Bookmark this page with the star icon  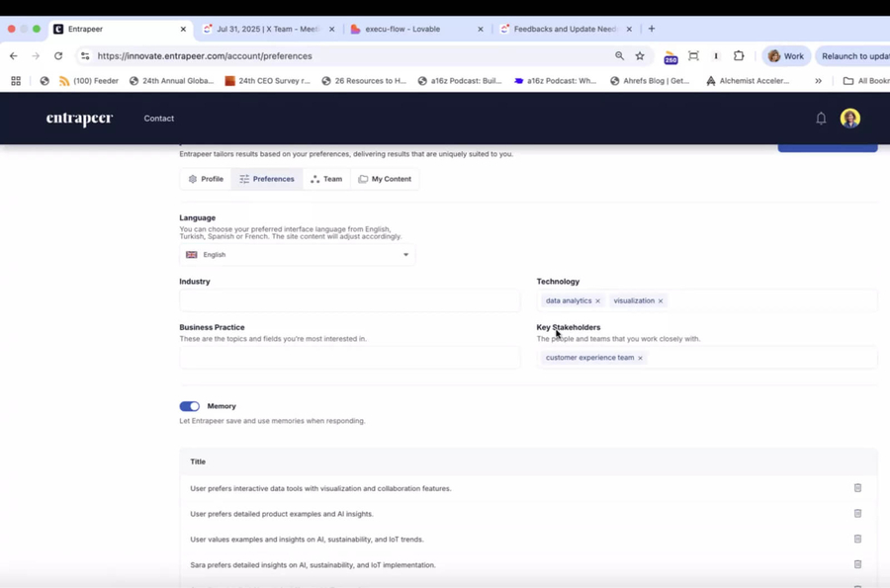640,56
